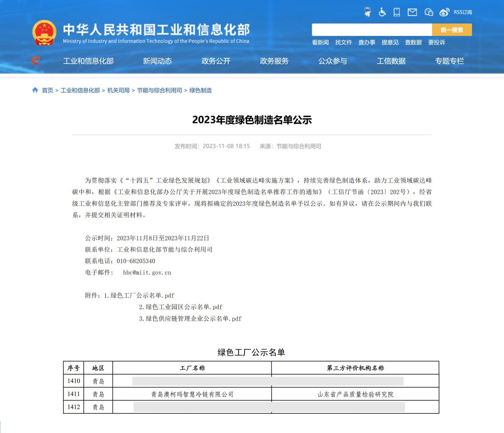Switch to the 工信数据 section
Image resolution: width=504 pixels, height=433 pixels.
pyautogui.click(x=391, y=61)
